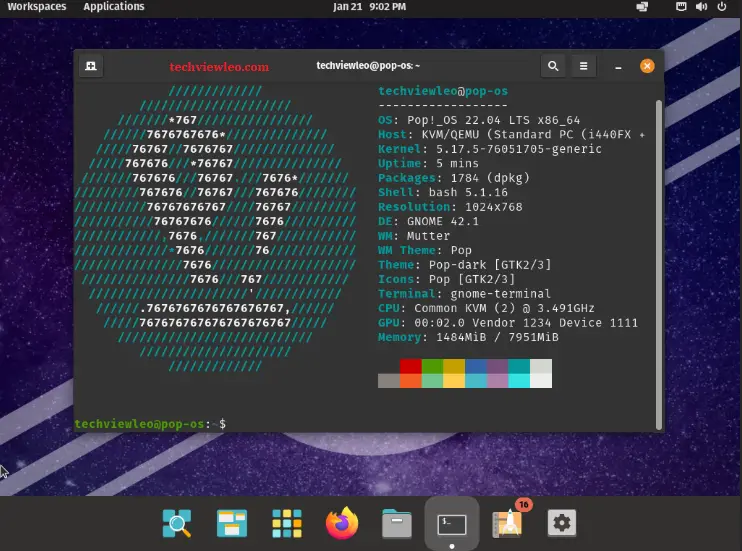Click the yellow color block in neofetch palette
This screenshot has width=742, height=551.
(454, 366)
